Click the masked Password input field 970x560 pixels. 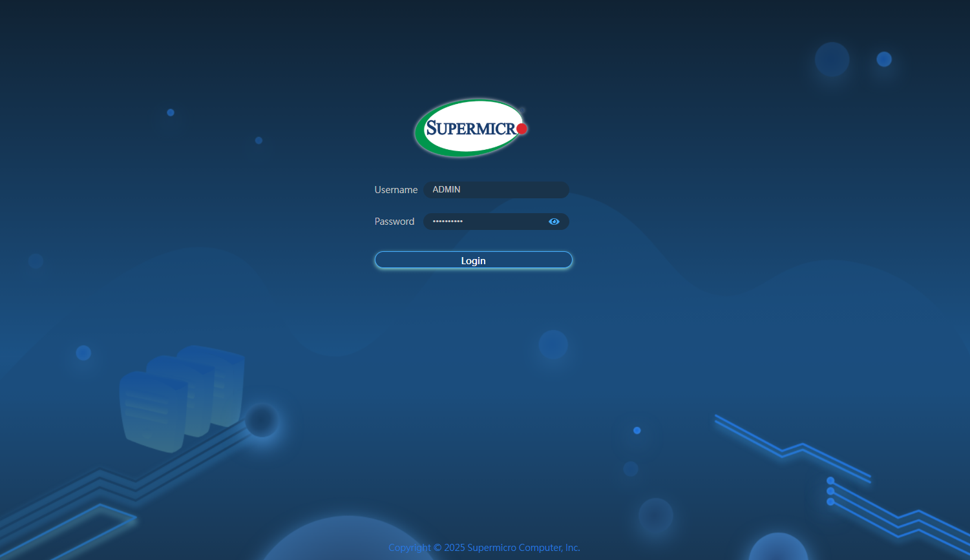[485, 222]
